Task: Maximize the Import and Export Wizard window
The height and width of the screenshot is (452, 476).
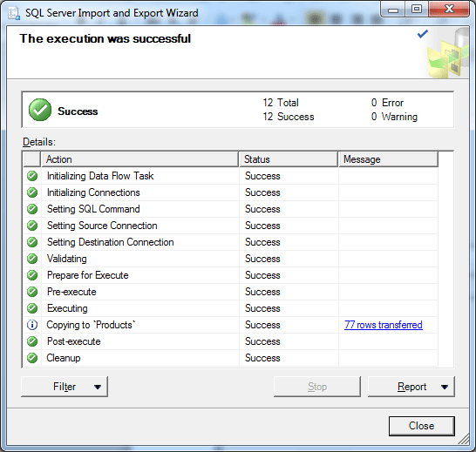Action: click(417, 10)
